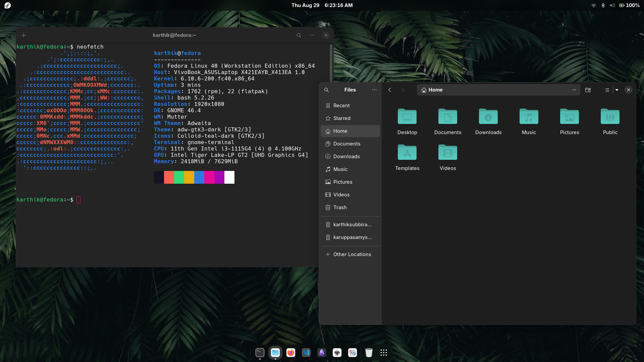The height and width of the screenshot is (362, 644).
Task: Select Starred in the Files sidebar
Action: tap(350, 118)
